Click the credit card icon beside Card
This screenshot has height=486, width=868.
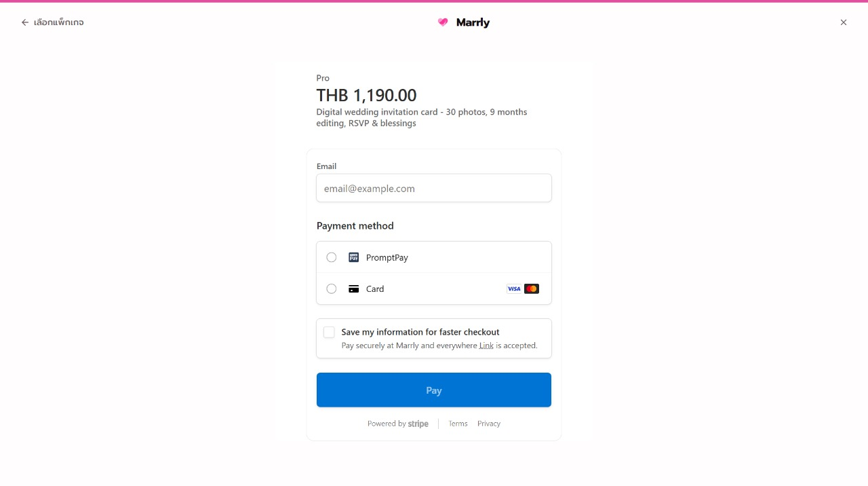tap(353, 288)
